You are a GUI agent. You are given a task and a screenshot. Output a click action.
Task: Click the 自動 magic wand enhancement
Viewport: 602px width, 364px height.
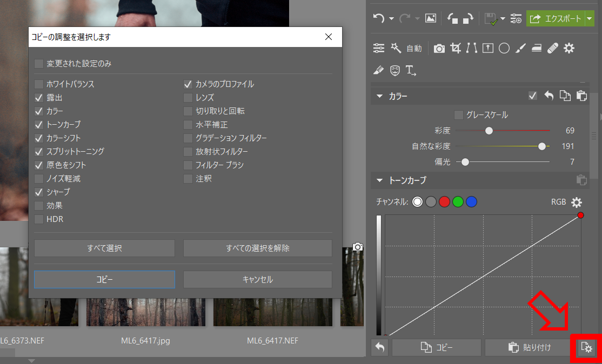[406, 48]
